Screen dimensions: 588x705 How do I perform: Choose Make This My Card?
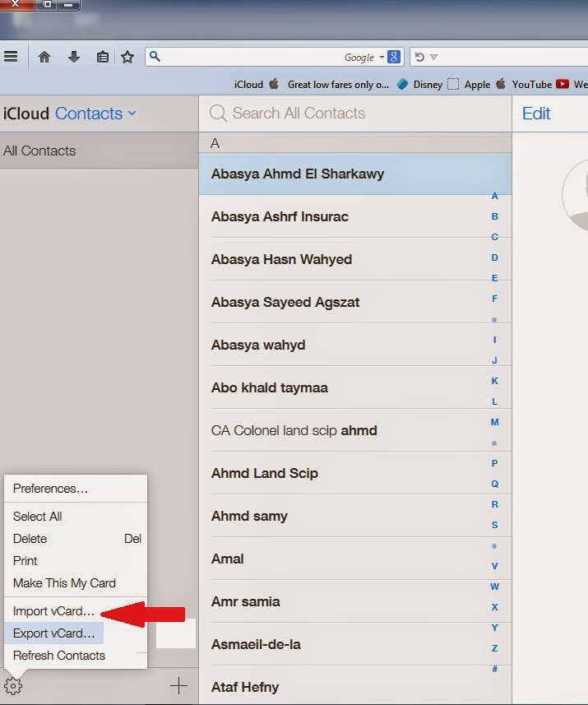[x=76, y=583]
